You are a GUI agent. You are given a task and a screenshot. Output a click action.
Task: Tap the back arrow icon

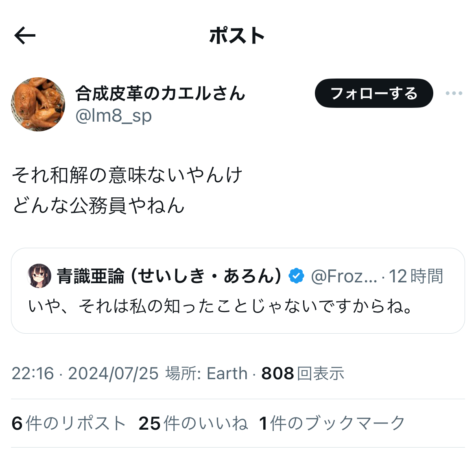click(x=25, y=35)
